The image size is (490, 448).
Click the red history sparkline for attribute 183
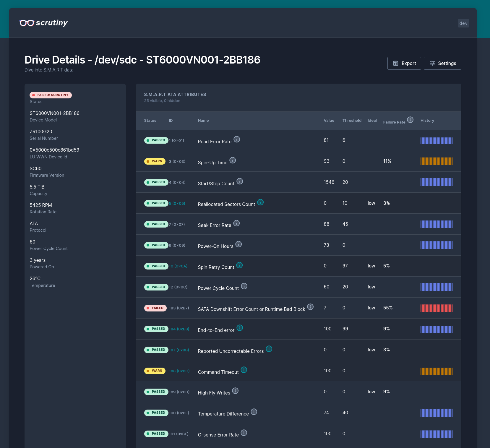click(x=436, y=308)
